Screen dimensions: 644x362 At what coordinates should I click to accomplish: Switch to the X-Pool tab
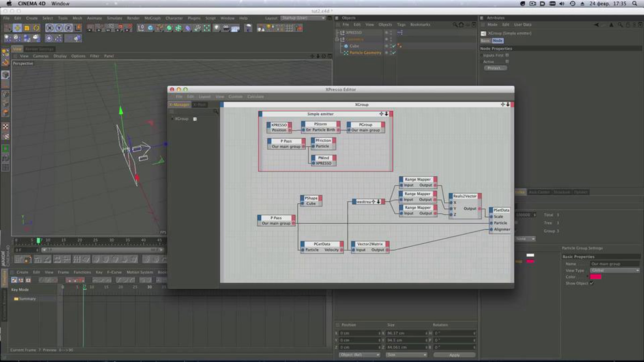pyautogui.click(x=199, y=105)
